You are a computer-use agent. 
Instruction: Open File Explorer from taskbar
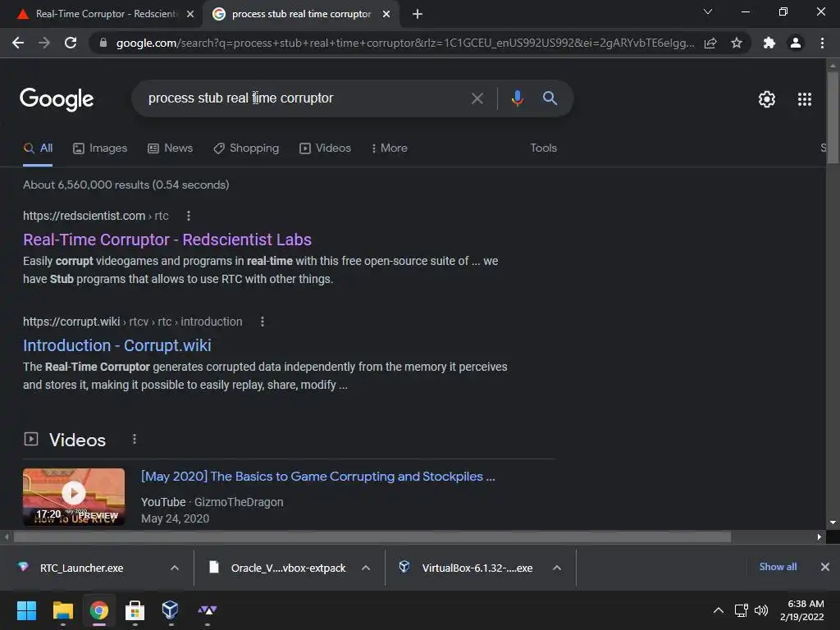pos(62,610)
